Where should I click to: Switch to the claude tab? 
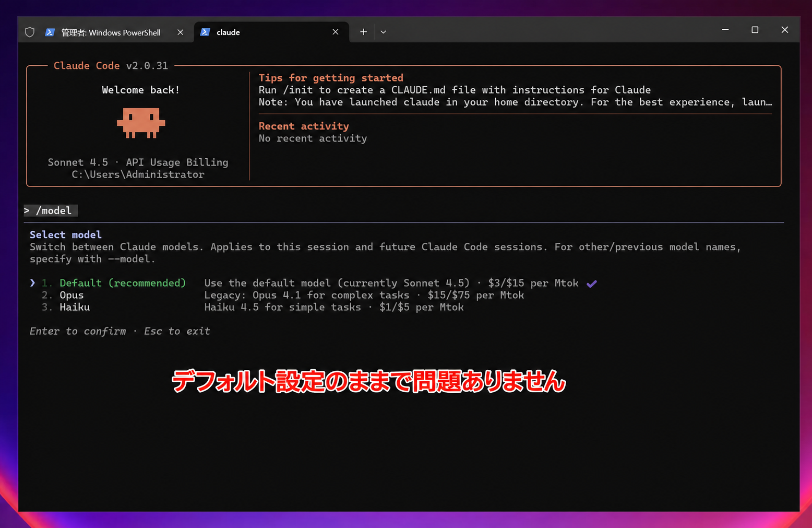[x=271, y=32]
